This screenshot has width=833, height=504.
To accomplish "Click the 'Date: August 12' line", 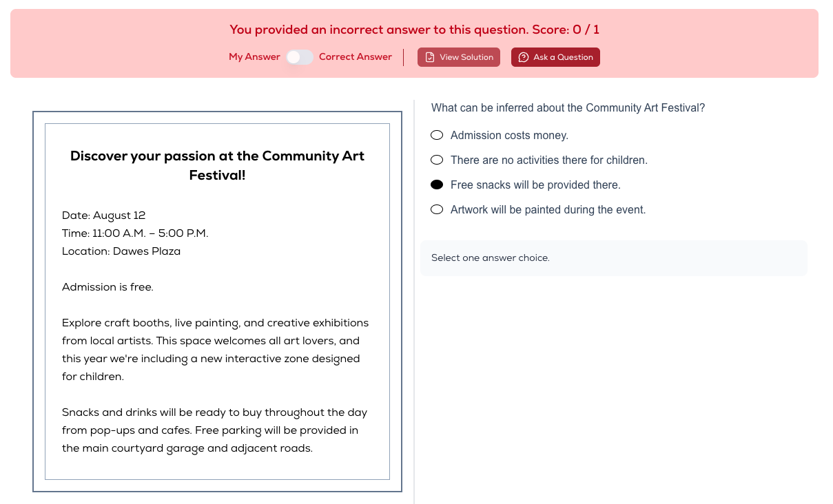I will point(104,216).
